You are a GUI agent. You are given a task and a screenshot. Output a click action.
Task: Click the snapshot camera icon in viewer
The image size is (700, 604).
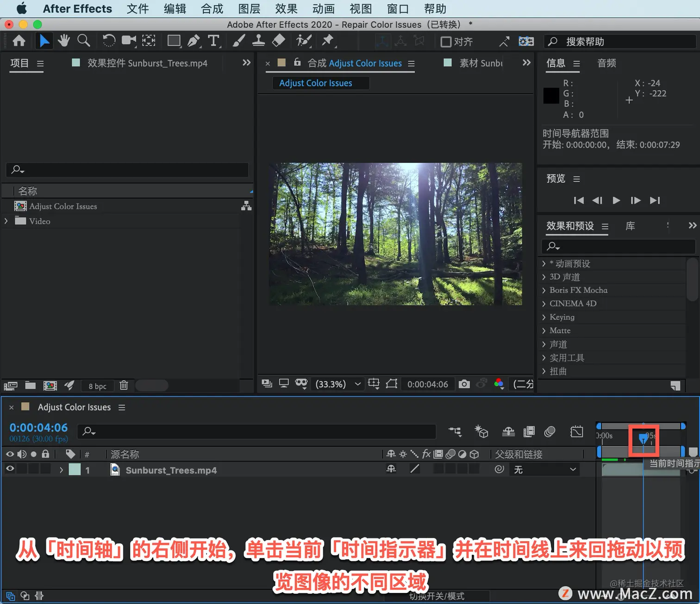pyautogui.click(x=464, y=384)
